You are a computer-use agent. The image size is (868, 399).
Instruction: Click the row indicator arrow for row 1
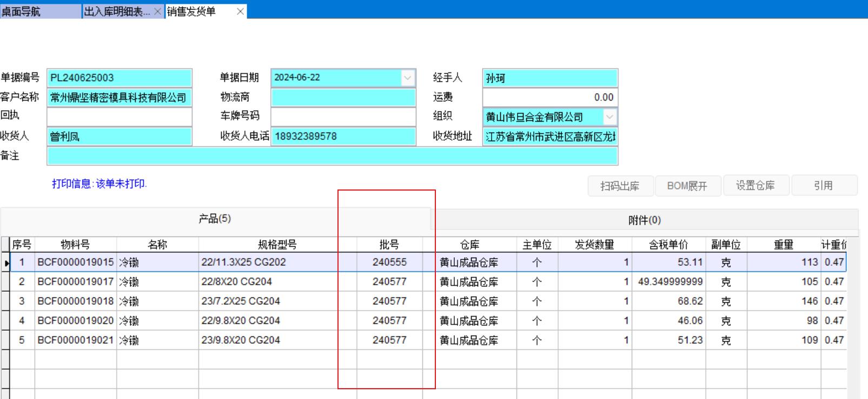pos(6,263)
